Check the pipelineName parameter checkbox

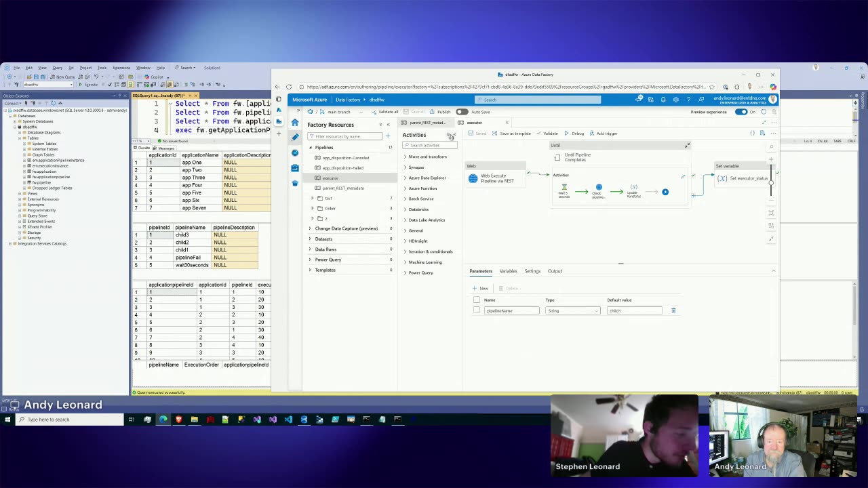tap(477, 310)
